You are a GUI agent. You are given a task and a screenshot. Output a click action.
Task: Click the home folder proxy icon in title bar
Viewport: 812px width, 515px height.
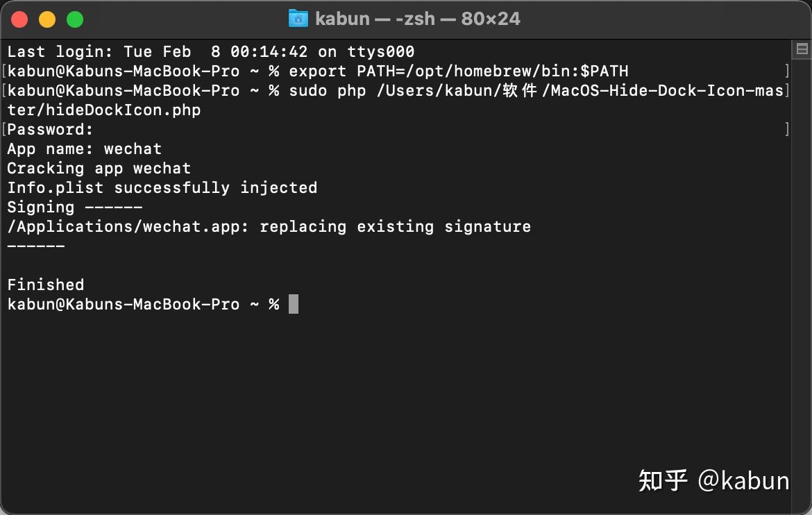click(298, 19)
